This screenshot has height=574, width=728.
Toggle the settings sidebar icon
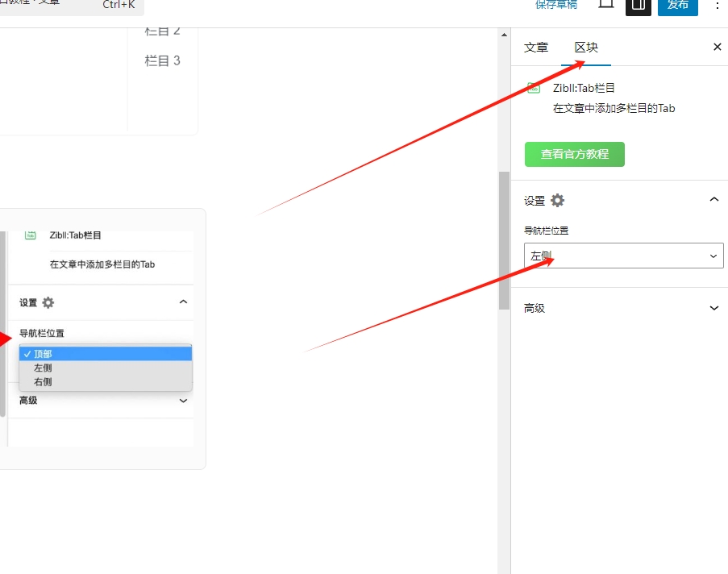click(x=639, y=5)
